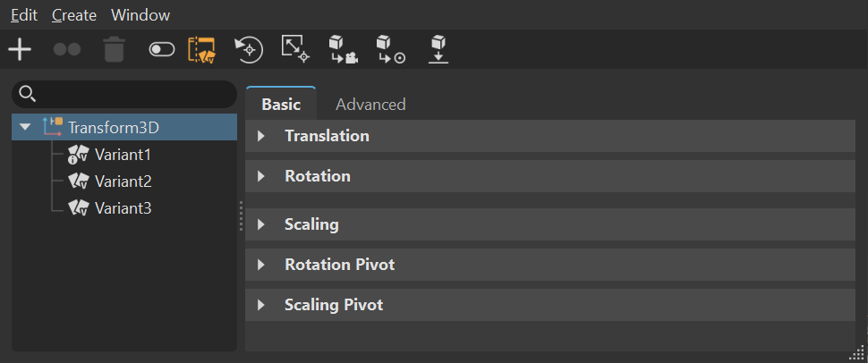Expand the Translation section
The width and height of the screenshot is (868, 363).
pos(261,136)
